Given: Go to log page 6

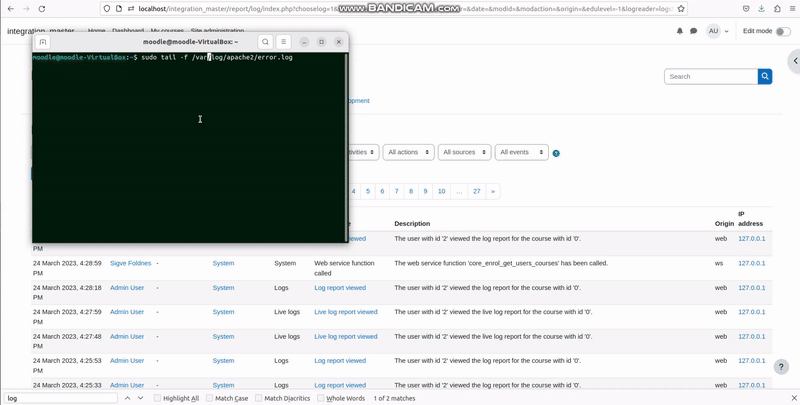Looking at the screenshot, I should 382,191.
